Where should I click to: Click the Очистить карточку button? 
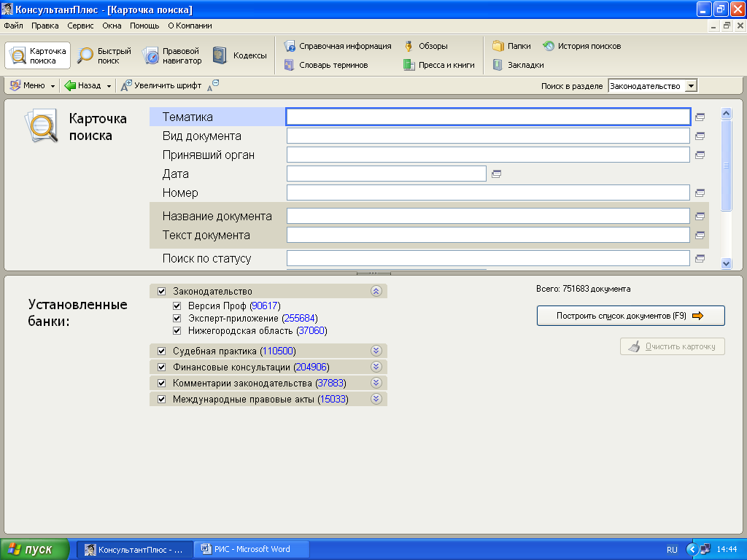coord(672,346)
